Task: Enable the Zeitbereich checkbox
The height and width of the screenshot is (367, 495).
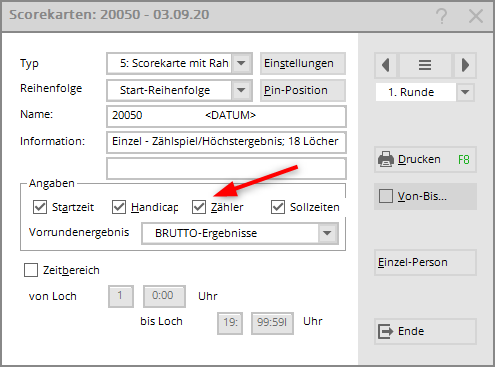Action: [31, 270]
